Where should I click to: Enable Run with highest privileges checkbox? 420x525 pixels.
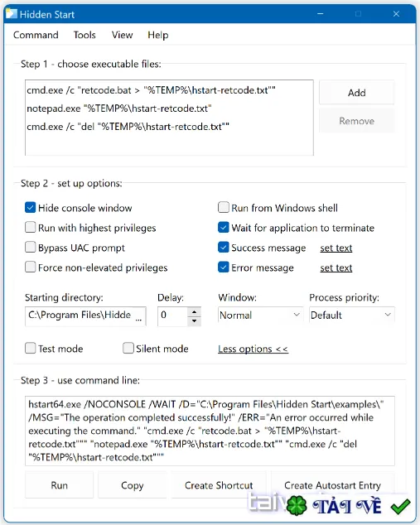[30, 228]
